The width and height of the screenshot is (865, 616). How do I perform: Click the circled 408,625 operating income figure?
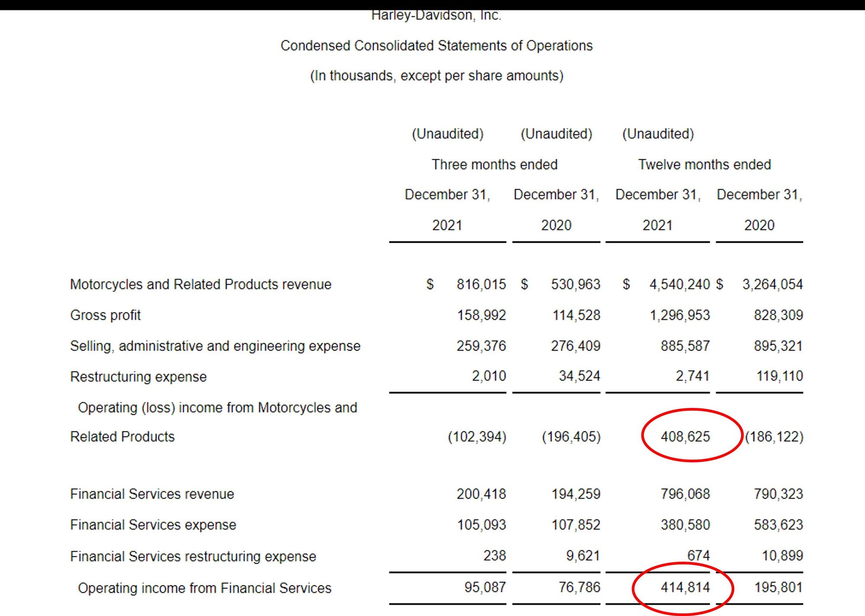pos(685,436)
